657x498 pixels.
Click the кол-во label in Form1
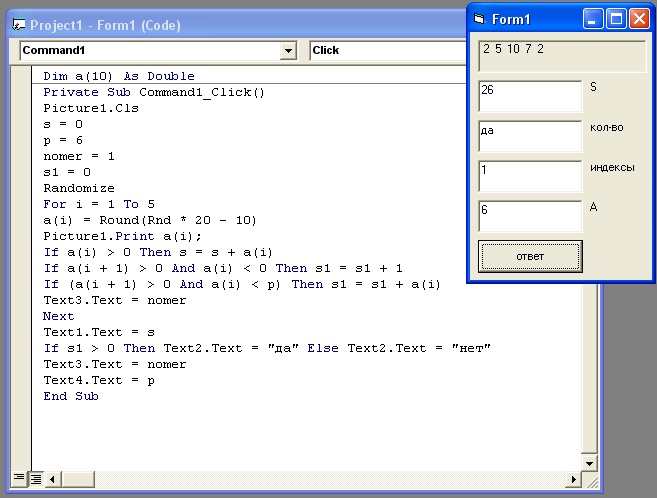pos(607,127)
